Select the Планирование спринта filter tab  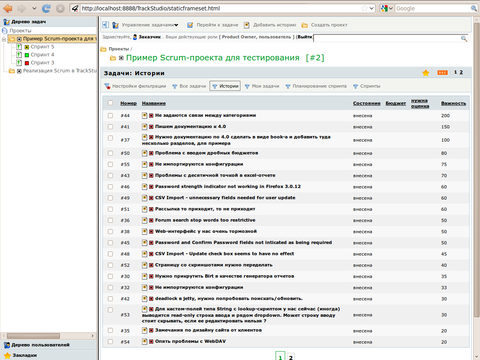[316, 86]
